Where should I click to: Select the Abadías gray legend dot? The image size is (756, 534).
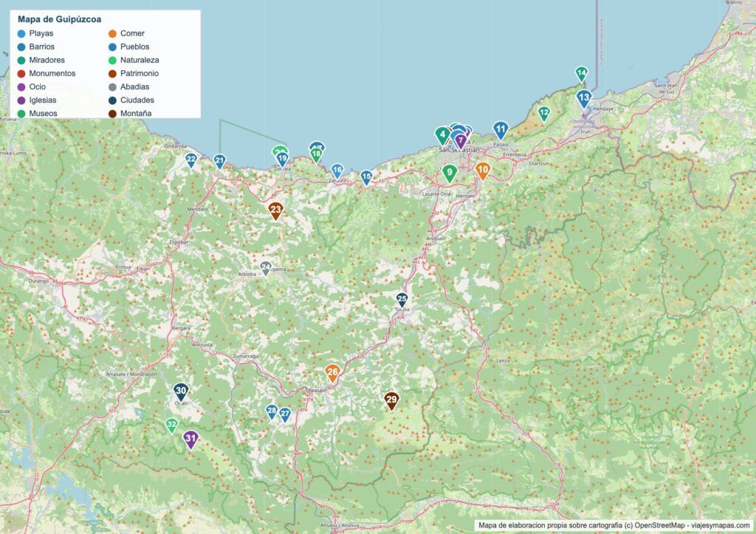(x=112, y=87)
